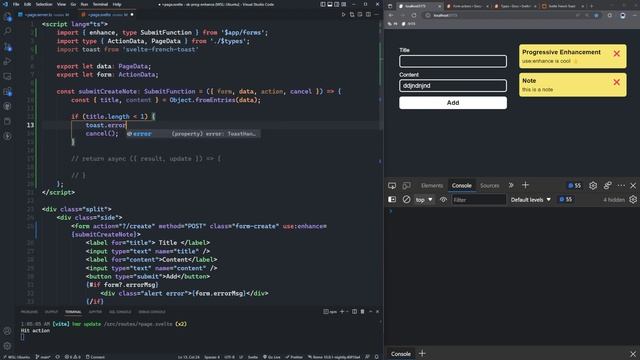
Task: Open console settings gear beside hidden count
Action: pos(633,200)
